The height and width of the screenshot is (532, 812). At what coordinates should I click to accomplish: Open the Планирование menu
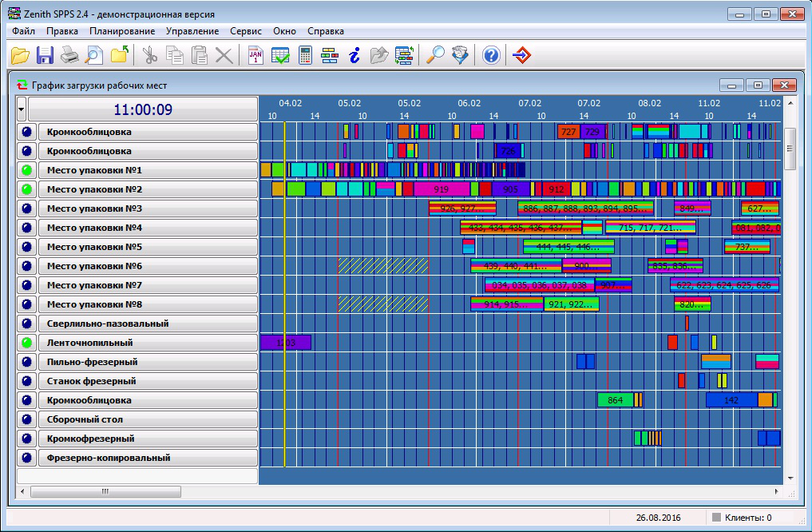pos(122,31)
